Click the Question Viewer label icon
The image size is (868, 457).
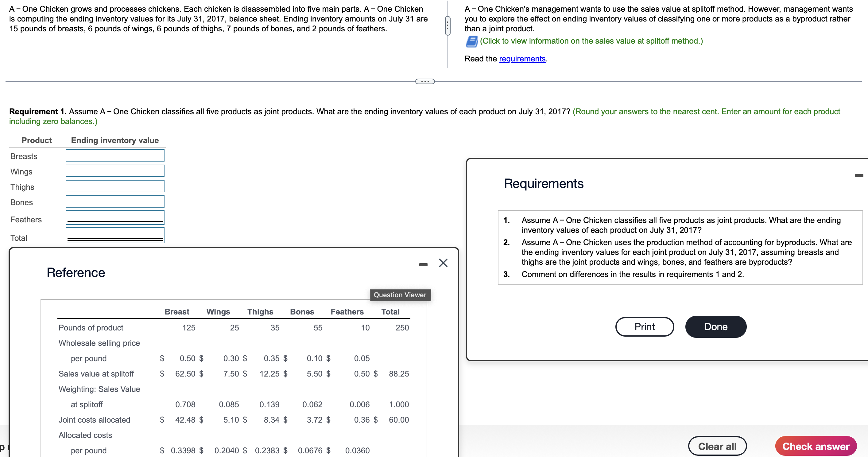pos(400,294)
